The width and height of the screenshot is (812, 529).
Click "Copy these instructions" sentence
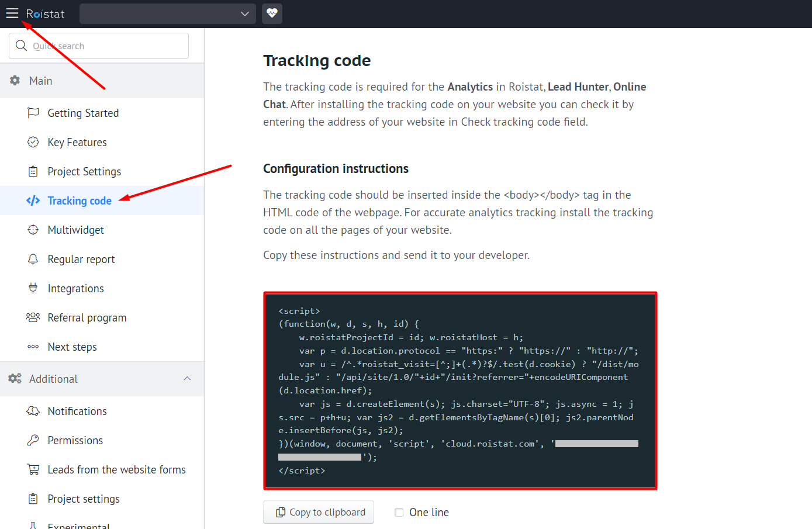tap(396, 255)
